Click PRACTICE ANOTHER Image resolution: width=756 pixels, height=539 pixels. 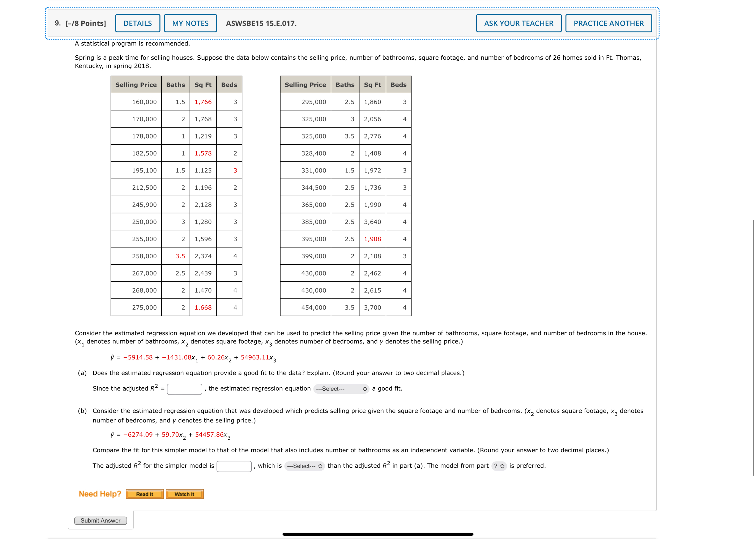tap(609, 23)
